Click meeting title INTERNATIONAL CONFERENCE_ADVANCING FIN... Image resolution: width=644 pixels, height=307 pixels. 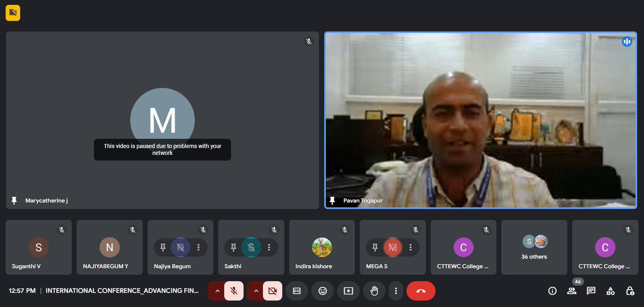point(122,290)
